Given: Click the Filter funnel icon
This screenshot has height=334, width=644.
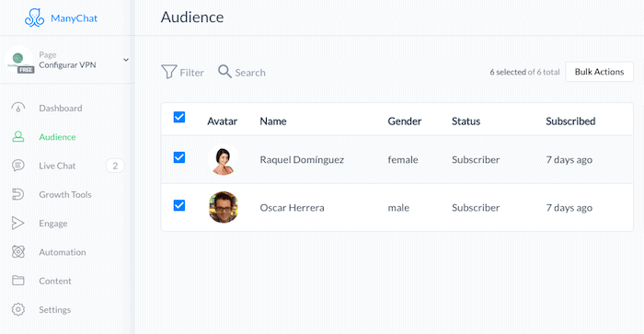Looking at the screenshot, I should coord(168,72).
